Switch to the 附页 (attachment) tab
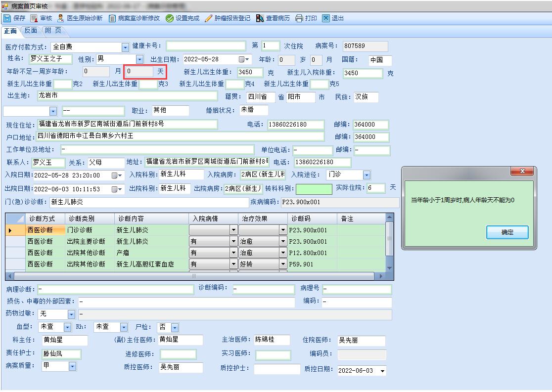 [53, 31]
